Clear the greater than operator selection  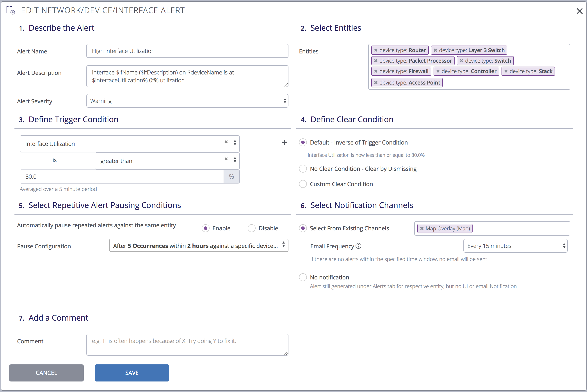226,159
